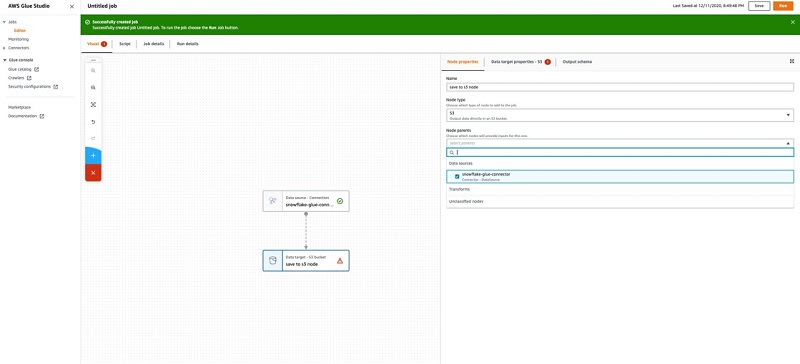
Task: Click the Untitled job title
Action: (103, 6)
